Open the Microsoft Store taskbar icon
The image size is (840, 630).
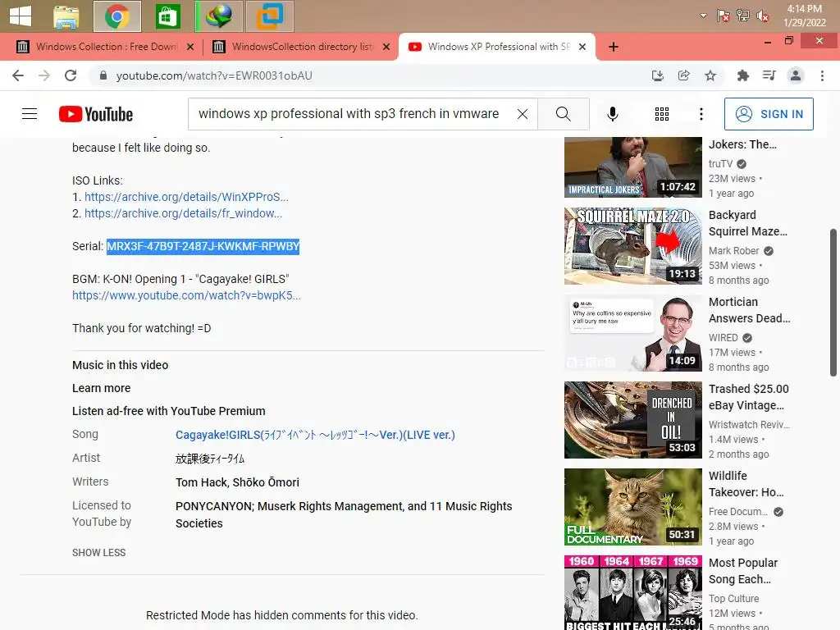pos(167,16)
